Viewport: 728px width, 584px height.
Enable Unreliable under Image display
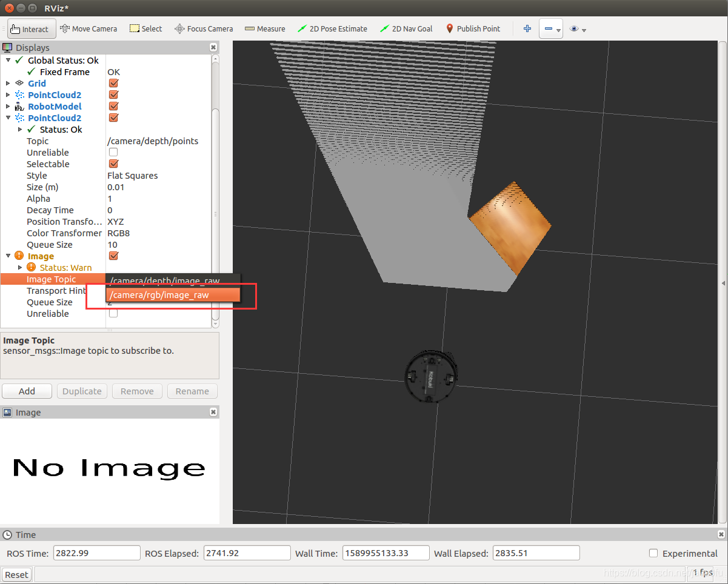[x=113, y=313]
